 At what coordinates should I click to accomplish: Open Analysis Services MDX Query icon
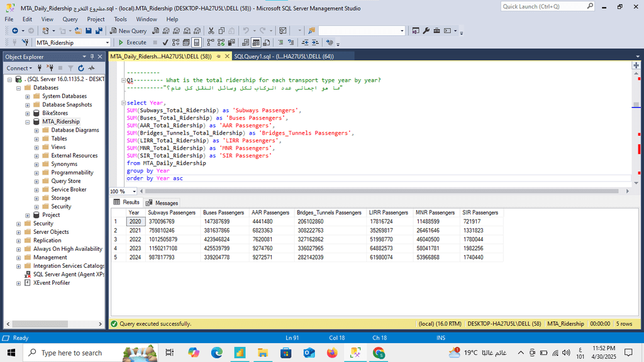pos(166,31)
